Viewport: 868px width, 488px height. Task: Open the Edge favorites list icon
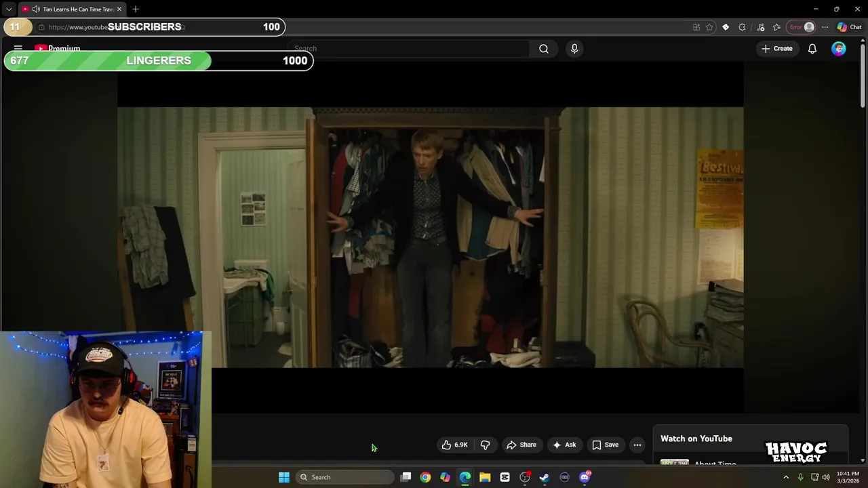click(x=776, y=27)
